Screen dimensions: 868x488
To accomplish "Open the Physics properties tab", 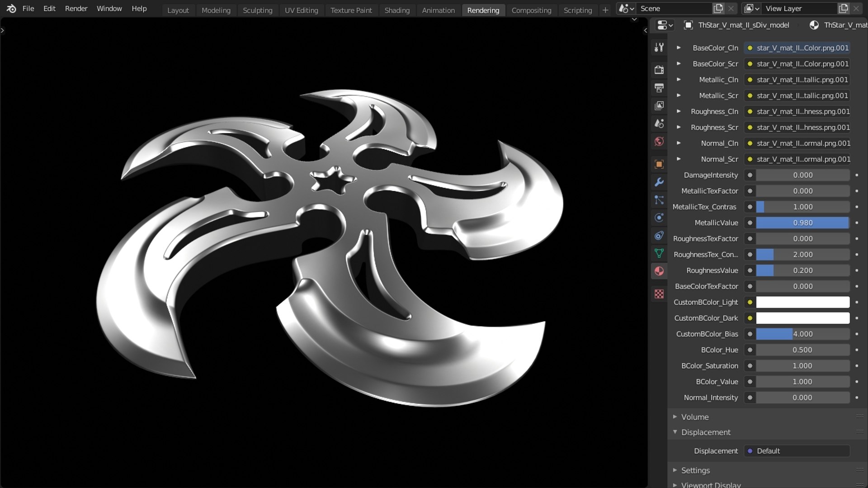I will [659, 218].
